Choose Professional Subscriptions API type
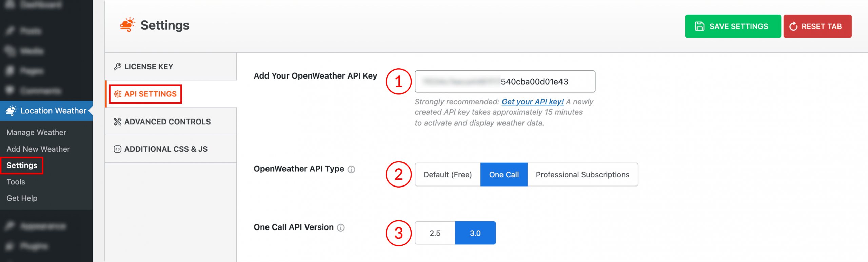The image size is (868, 262). tap(582, 175)
